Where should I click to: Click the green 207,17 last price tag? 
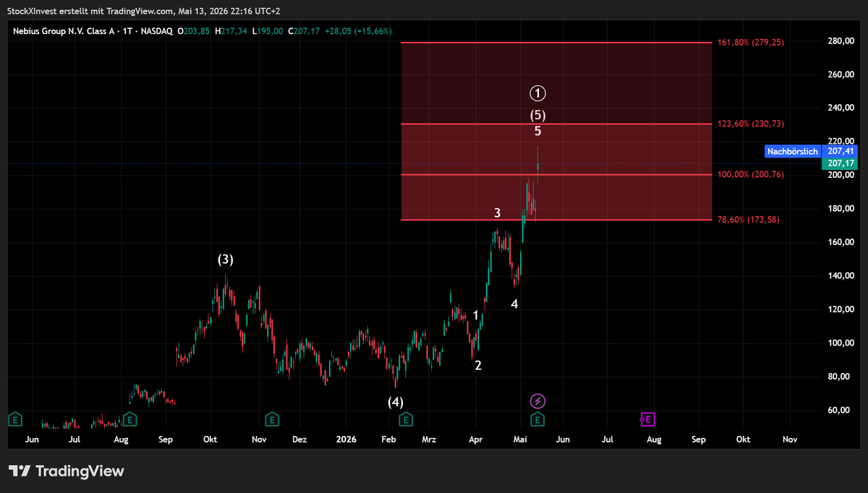(x=839, y=163)
